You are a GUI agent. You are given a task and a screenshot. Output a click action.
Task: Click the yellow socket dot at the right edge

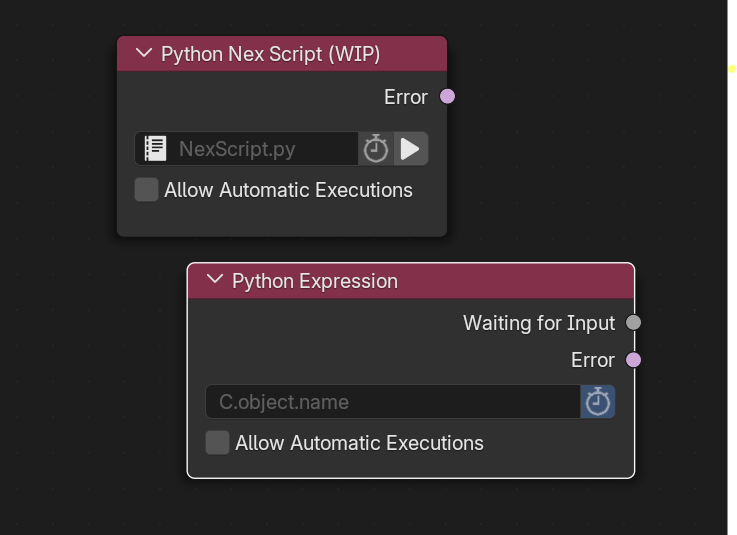click(x=732, y=69)
